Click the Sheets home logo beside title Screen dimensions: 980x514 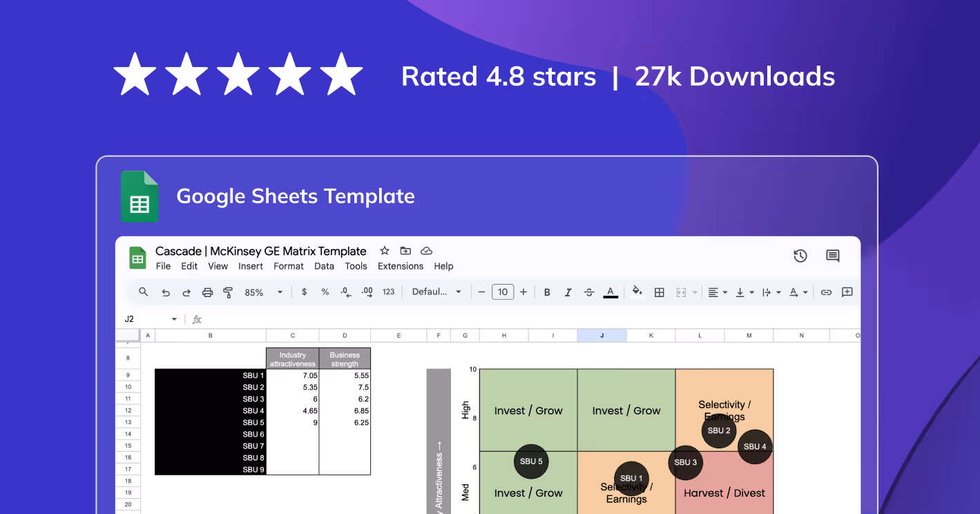click(x=137, y=258)
